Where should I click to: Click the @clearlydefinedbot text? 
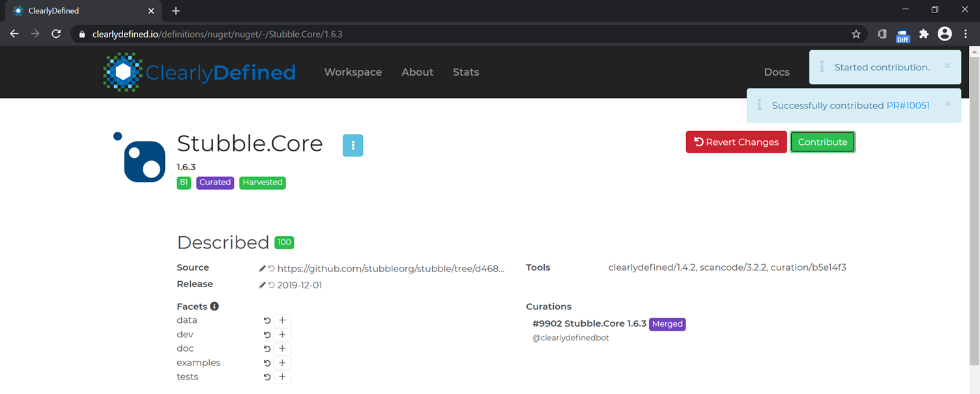click(571, 338)
